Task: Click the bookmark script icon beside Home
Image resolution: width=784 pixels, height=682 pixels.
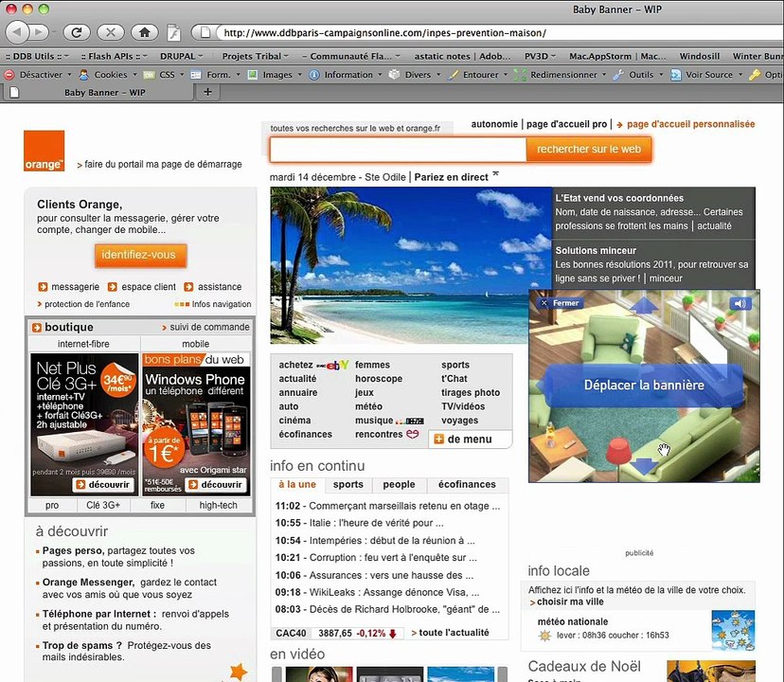Action: pos(173,32)
